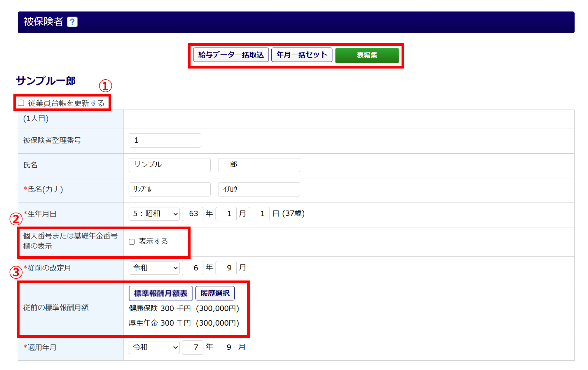The width and height of the screenshot is (588, 370).
Task: Click the birth month input field
Action: tap(226, 214)
